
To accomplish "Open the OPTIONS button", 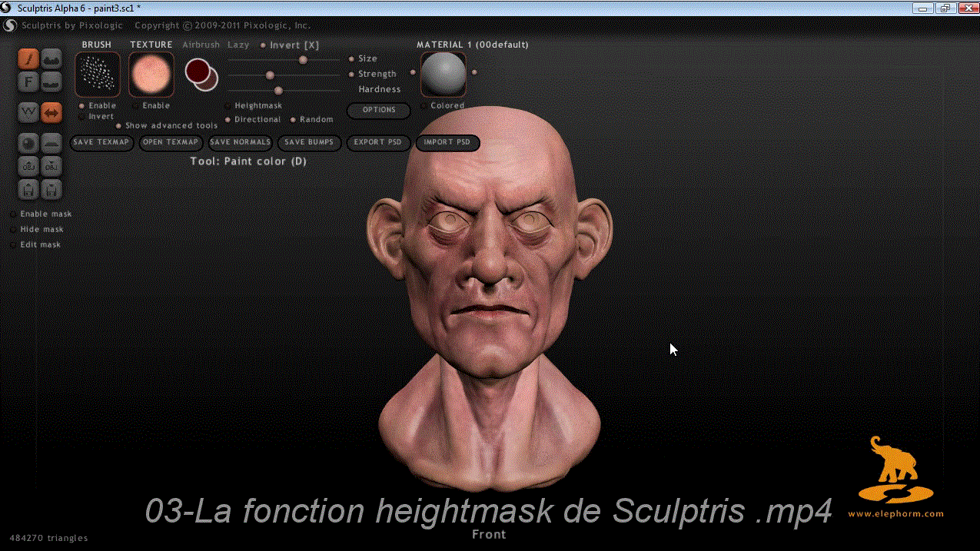I will [x=379, y=110].
